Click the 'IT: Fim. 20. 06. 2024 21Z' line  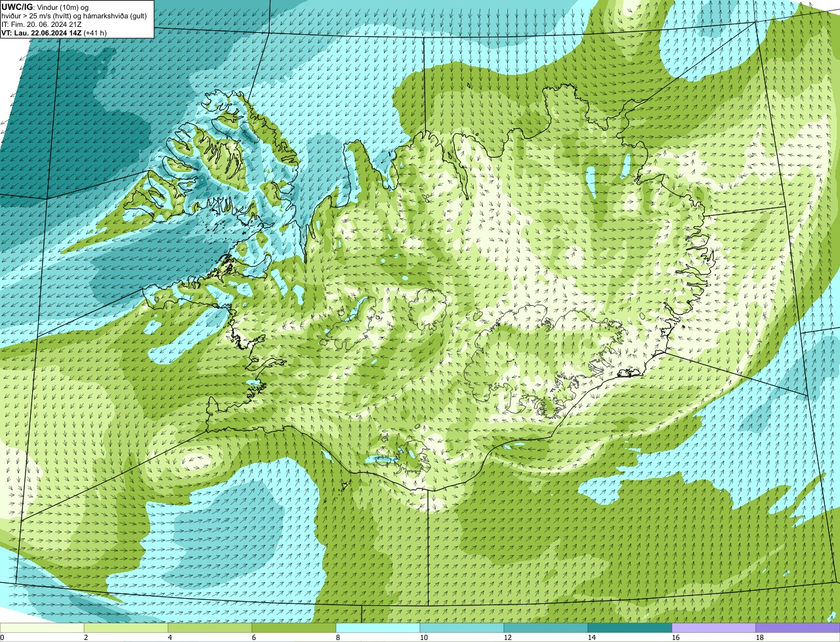coord(41,24)
